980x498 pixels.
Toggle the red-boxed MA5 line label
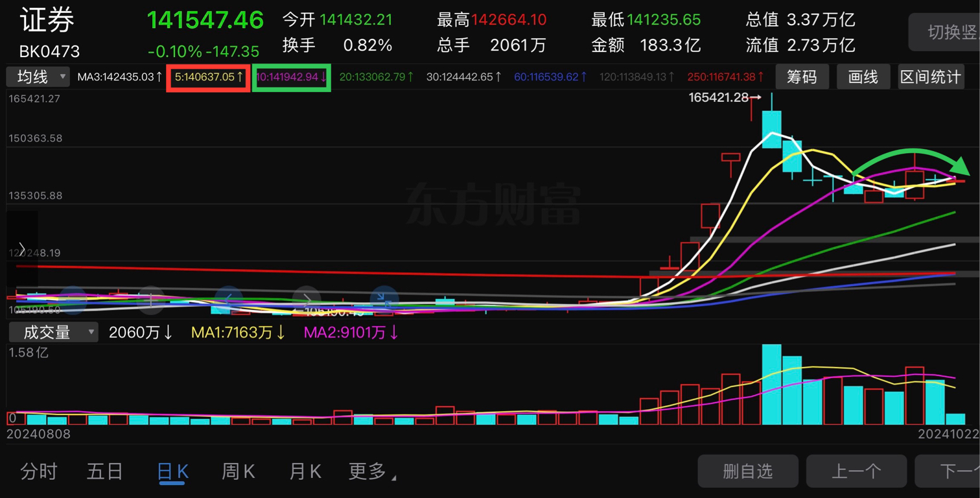point(207,76)
